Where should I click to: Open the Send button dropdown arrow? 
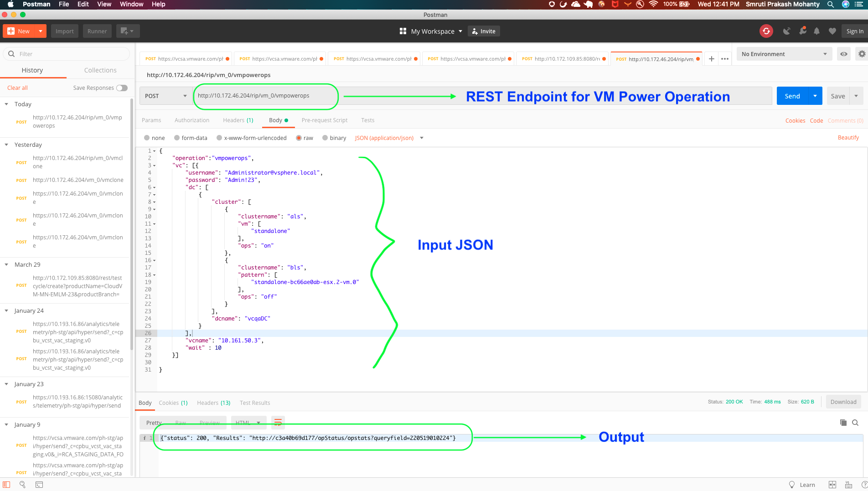coord(815,96)
